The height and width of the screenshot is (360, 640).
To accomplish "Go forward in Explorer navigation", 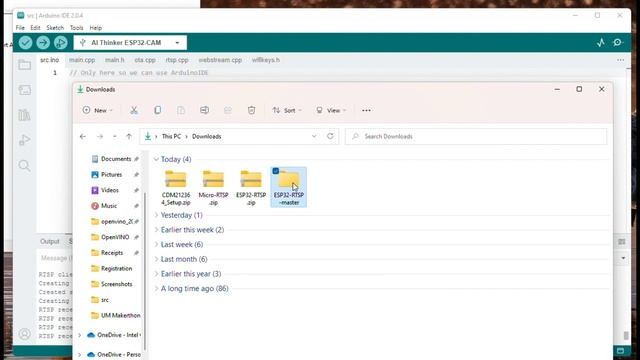I will point(100,136).
